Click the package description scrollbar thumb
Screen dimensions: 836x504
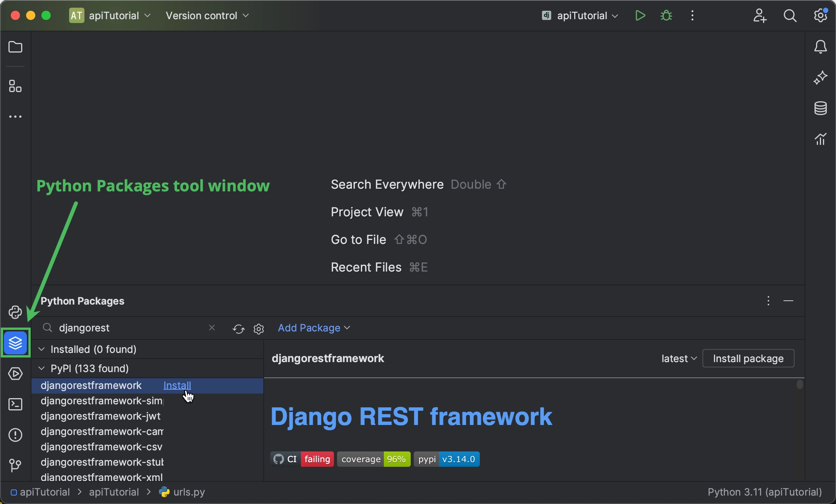pyautogui.click(x=800, y=384)
